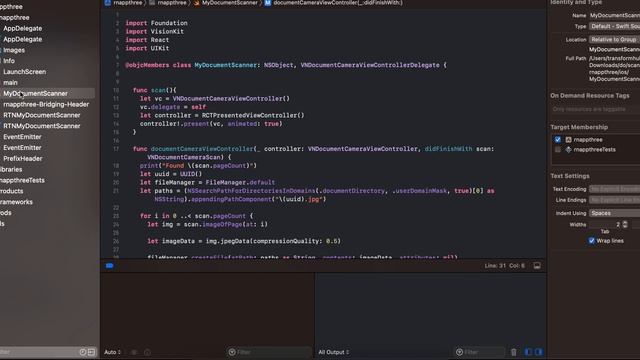Select Images in the project navigator
640x360 pixels.
tap(14, 50)
